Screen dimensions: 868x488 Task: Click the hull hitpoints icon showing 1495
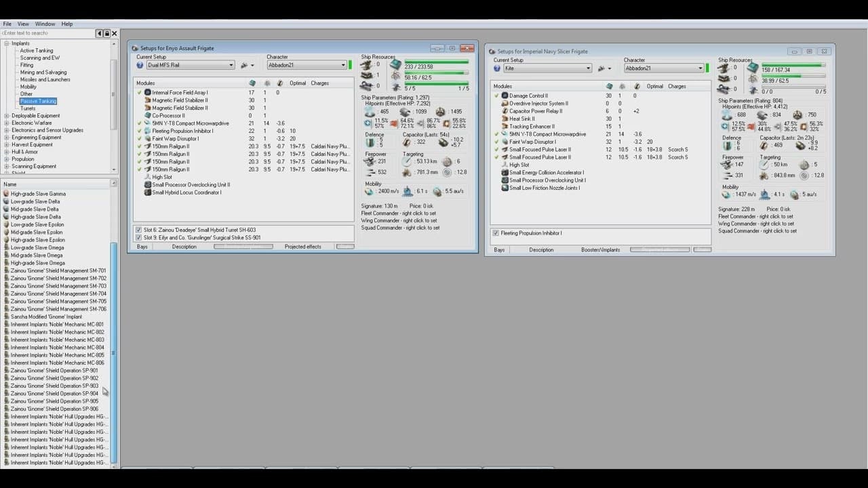point(441,111)
